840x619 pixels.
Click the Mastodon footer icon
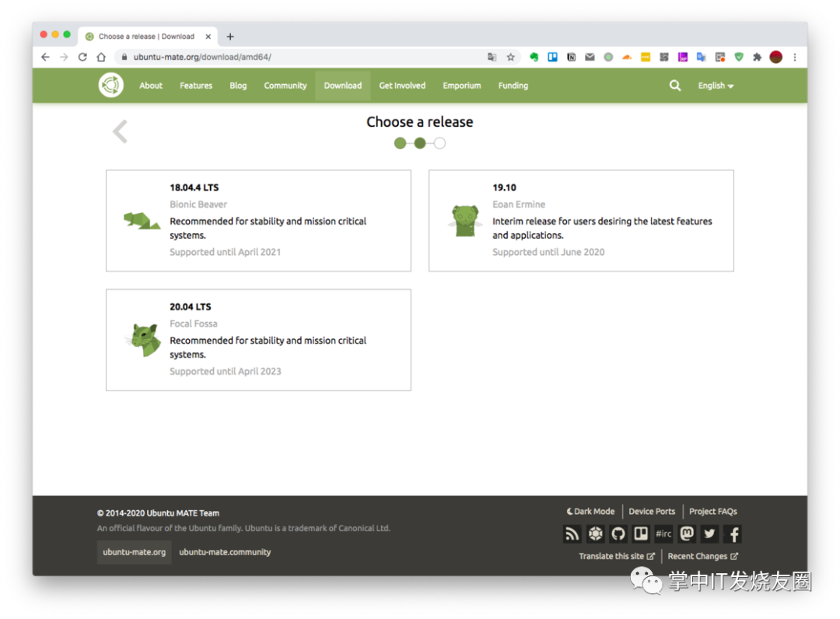[x=687, y=534]
